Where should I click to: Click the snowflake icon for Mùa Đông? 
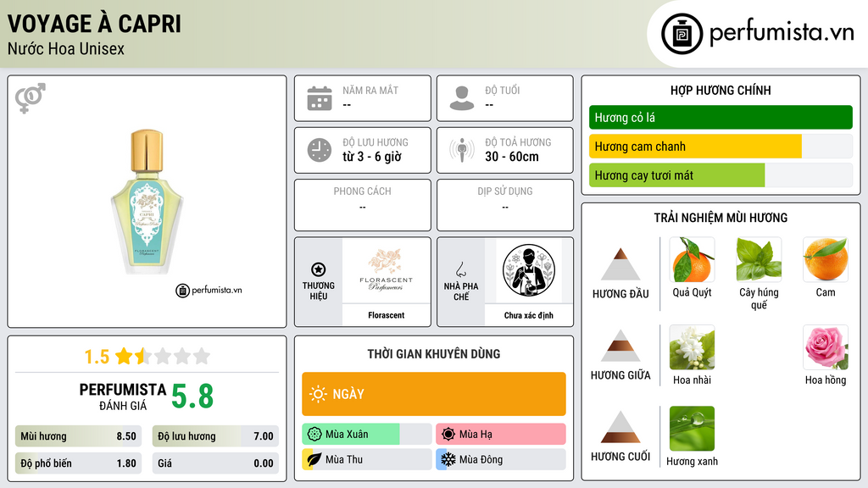pos(448,459)
